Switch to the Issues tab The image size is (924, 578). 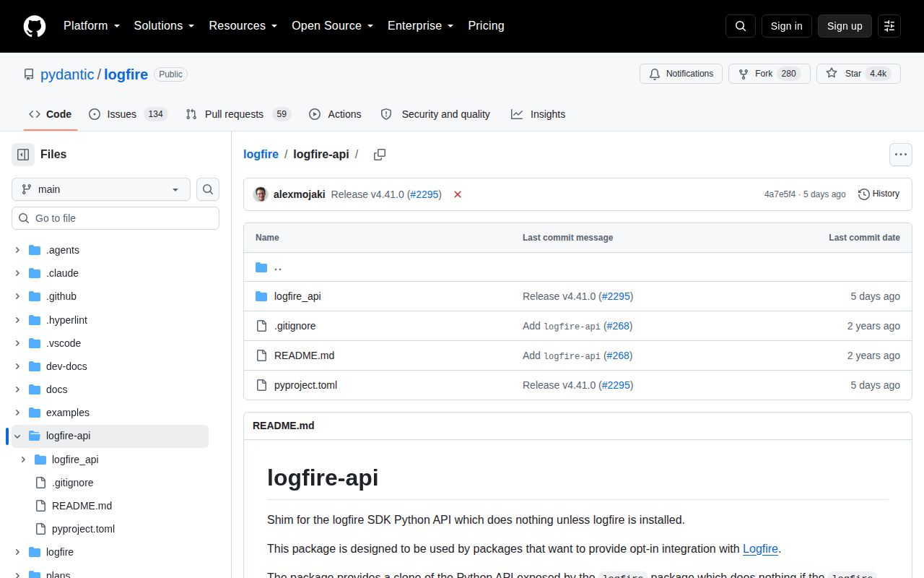(x=128, y=114)
